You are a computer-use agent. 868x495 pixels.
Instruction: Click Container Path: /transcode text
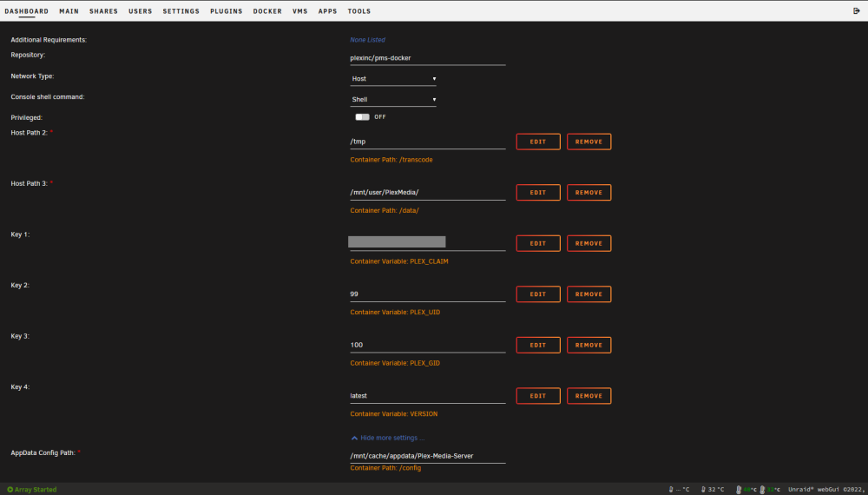(391, 160)
